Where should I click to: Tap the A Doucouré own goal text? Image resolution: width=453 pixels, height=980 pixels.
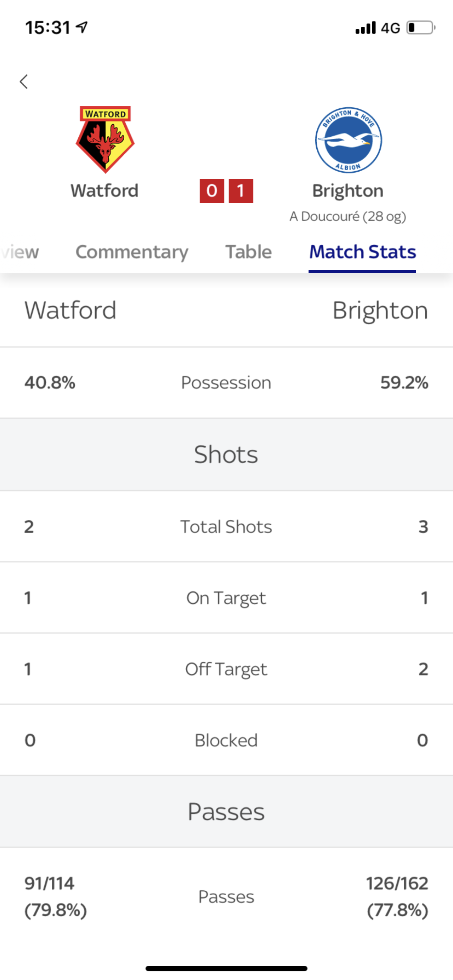tap(348, 217)
